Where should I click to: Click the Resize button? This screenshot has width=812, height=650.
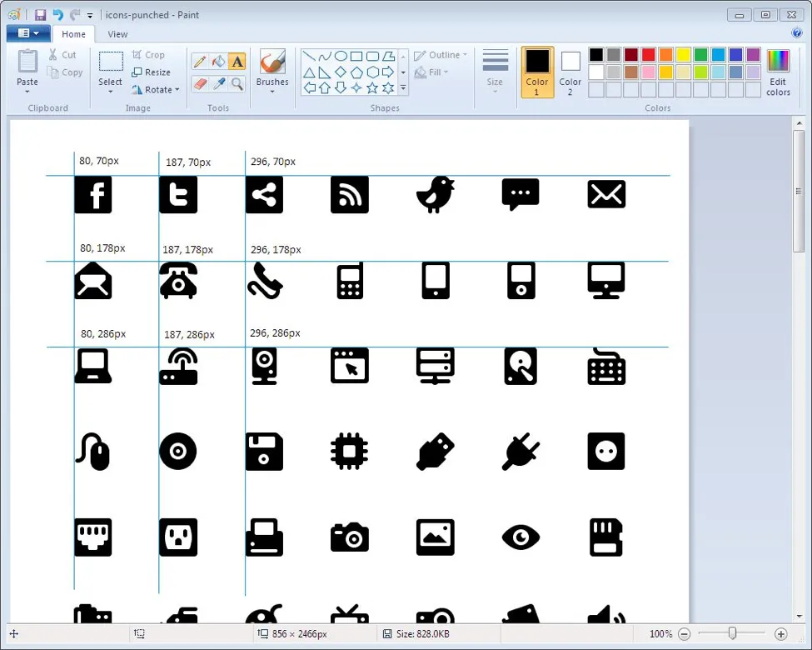point(152,72)
